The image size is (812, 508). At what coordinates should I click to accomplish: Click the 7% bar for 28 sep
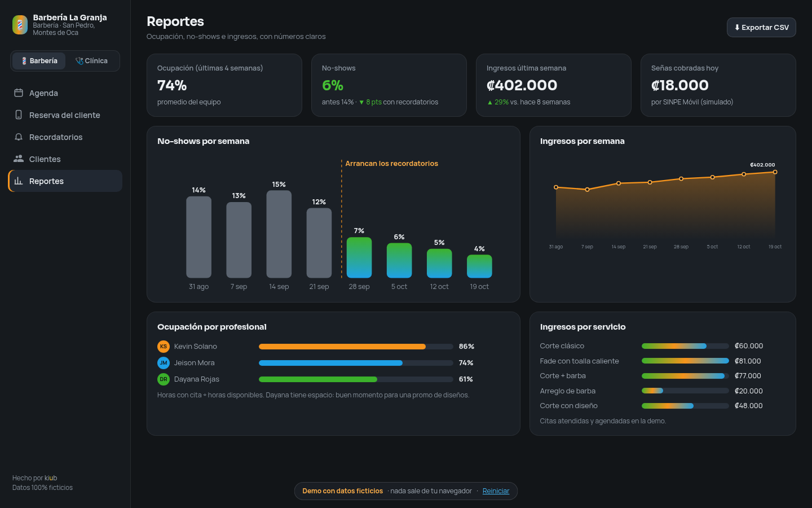tap(359, 257)
